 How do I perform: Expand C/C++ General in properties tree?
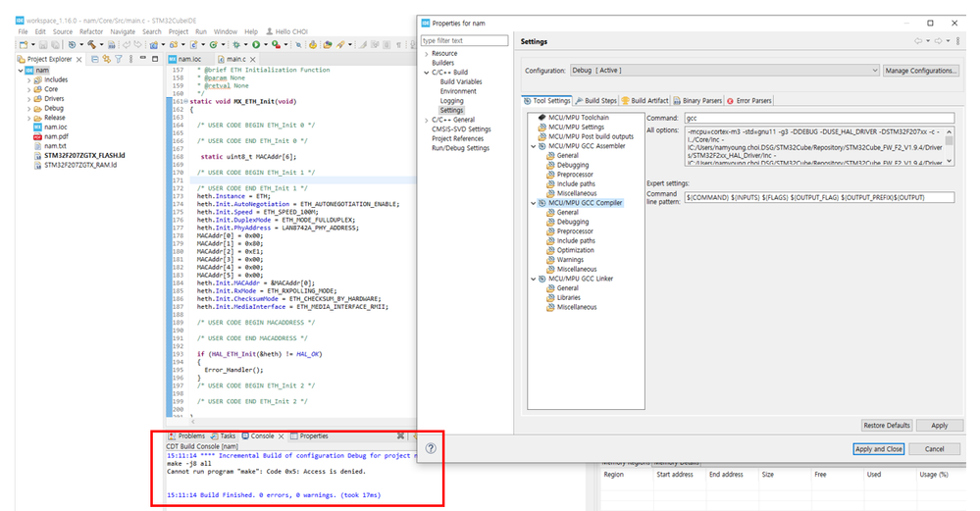coord(426,119)
